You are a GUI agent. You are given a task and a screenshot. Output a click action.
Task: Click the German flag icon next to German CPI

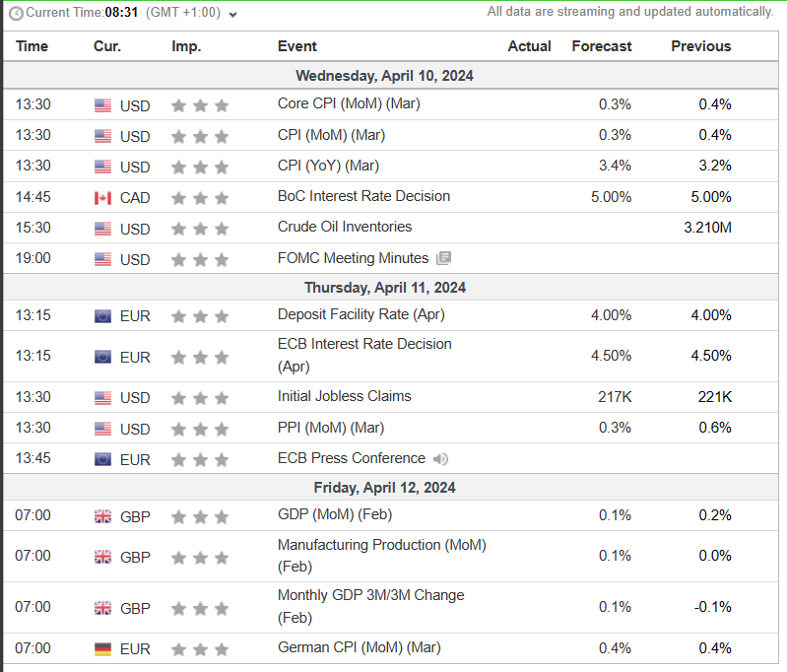click(102, 648)
